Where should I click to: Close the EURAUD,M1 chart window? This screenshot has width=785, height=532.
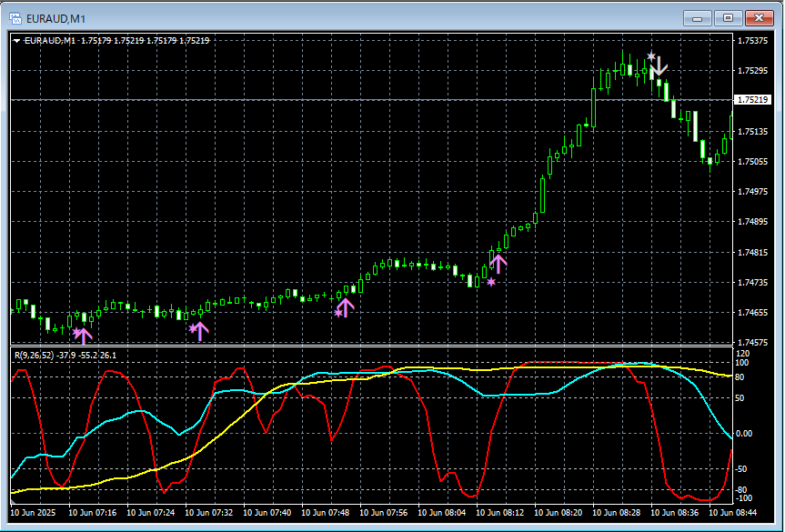pos(759,17)
